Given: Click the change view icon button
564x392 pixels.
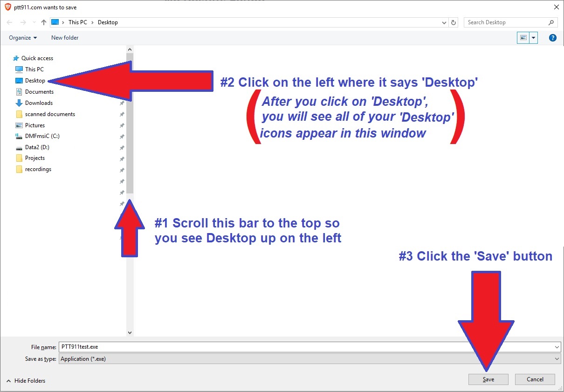Looking at the screenshot, I should click(x=523, y=38).
